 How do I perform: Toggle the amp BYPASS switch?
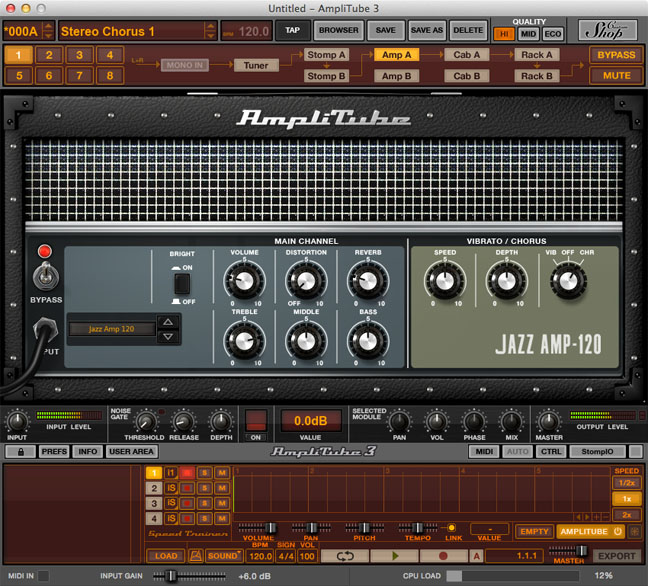[45, 276]
